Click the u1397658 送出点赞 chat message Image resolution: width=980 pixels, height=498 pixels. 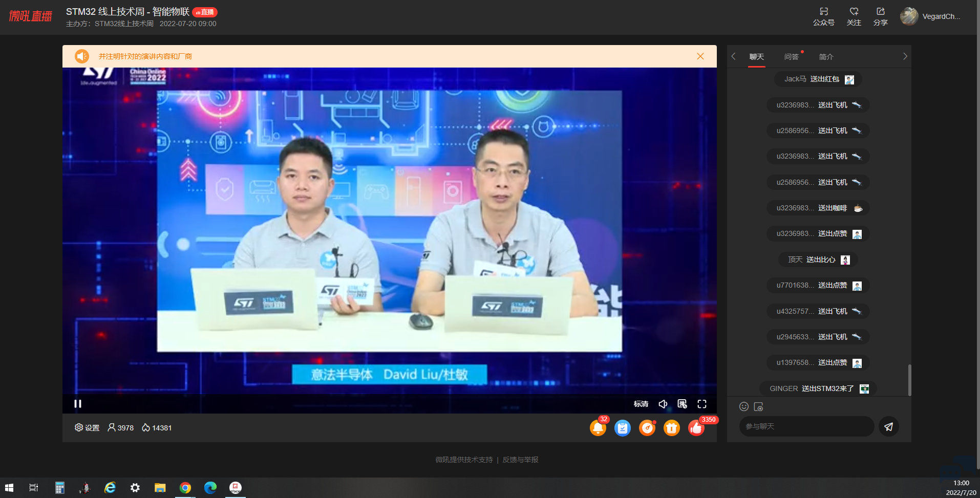tap(818, 363)
